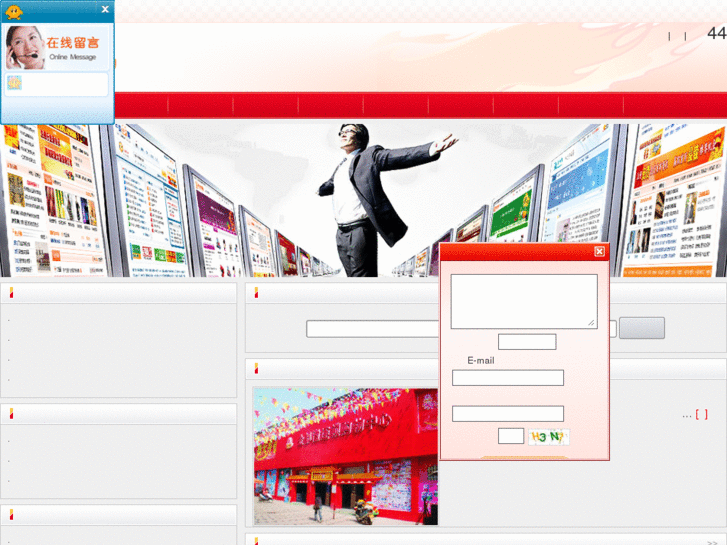Click the small captcha code input box

[511, 436]
